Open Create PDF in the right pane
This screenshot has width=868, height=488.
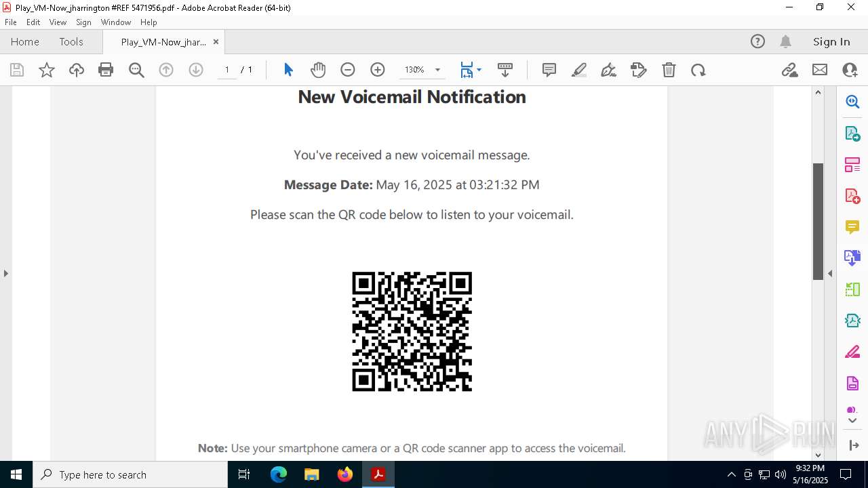[852, 196]
